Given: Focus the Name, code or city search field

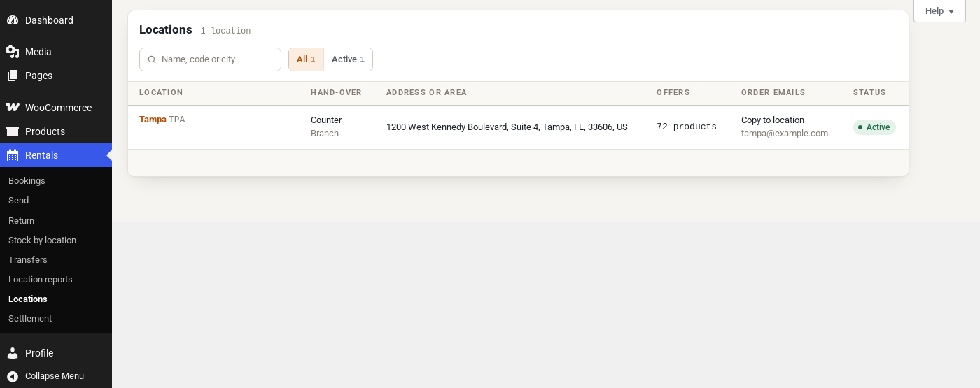Looking at the screenshot, I should point(210,59).
